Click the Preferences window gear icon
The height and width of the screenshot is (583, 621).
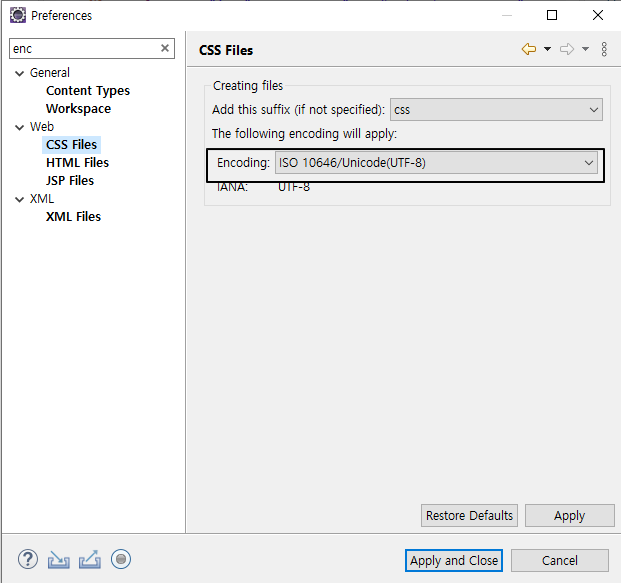tap(18, 15)
